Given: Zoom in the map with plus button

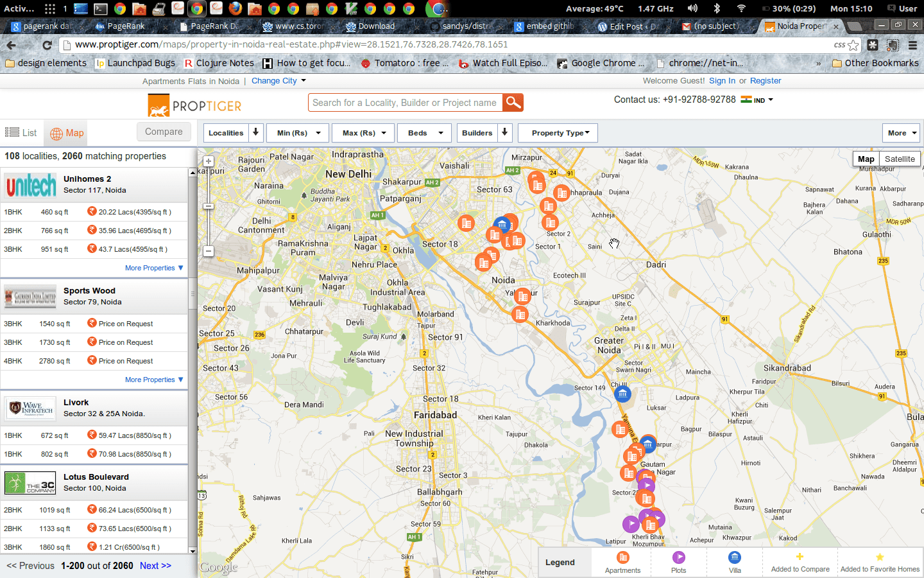Looking at the screenshot, I should coord(209,161).
